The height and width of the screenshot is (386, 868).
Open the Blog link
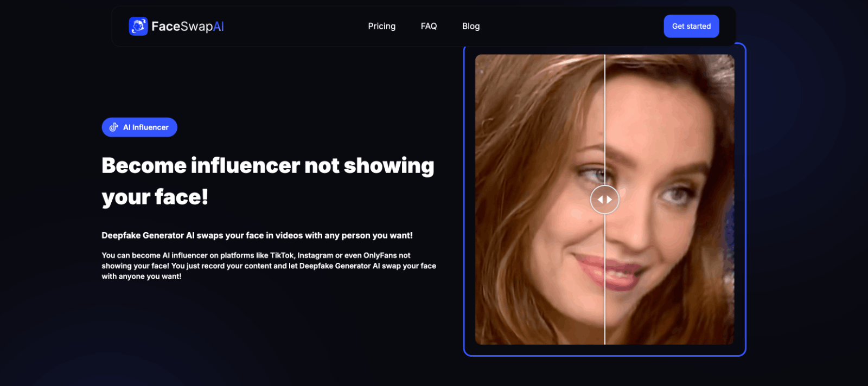[471, 26]
